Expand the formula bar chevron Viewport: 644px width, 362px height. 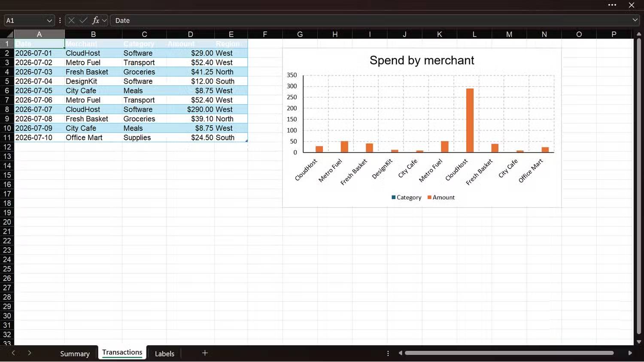point(635,20)
